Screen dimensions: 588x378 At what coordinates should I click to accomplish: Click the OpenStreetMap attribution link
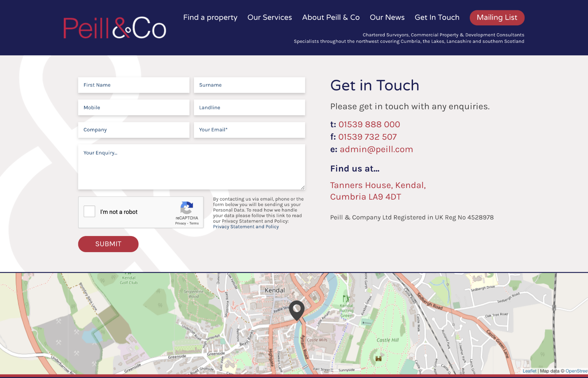(x=576, y=371)
